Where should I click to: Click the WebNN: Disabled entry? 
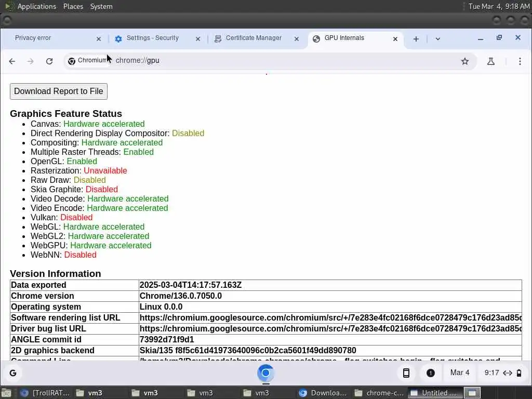click(63, 255)
